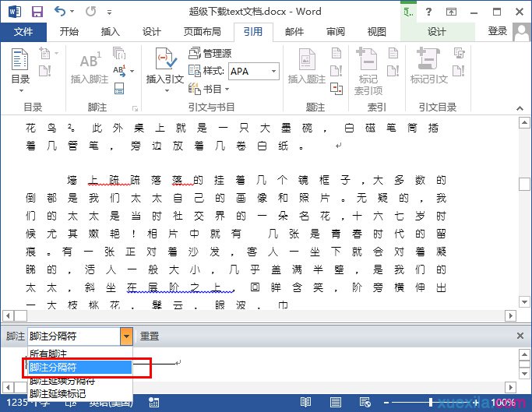Switch to the 邮件 tab
532x412 pixels.
pyautogui.click(x=294, y=32)
